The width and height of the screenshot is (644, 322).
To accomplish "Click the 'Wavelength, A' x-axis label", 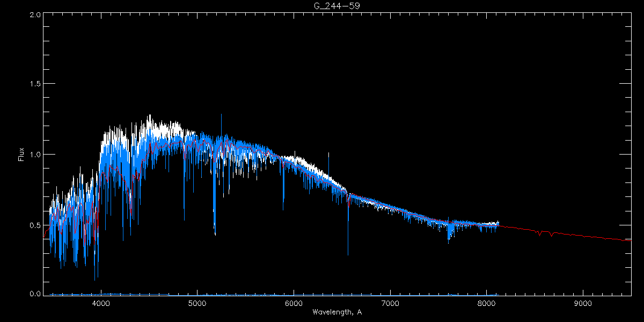I will pos(336,312).
